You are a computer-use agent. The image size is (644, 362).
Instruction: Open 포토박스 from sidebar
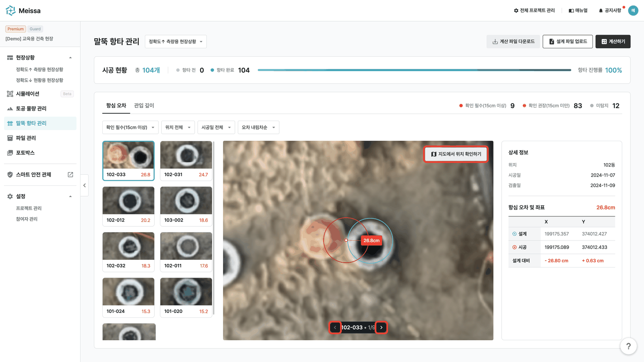point(40,153)
